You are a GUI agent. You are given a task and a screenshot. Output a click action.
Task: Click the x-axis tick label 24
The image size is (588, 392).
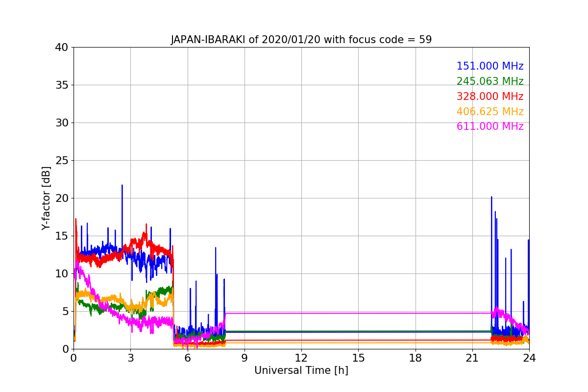tap(529, 358)
